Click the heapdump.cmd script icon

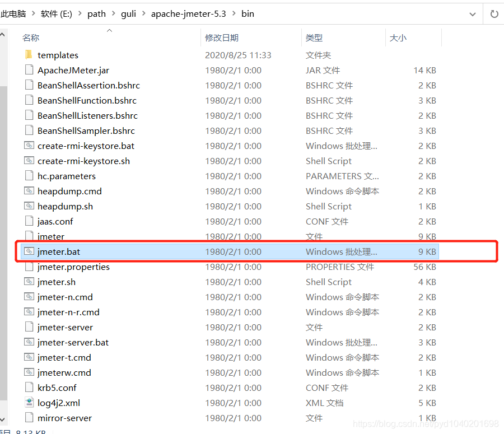click(29, 190)
